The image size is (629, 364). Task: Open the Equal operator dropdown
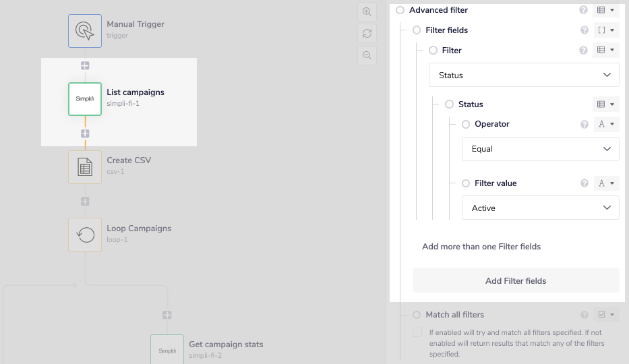[540, 149]
